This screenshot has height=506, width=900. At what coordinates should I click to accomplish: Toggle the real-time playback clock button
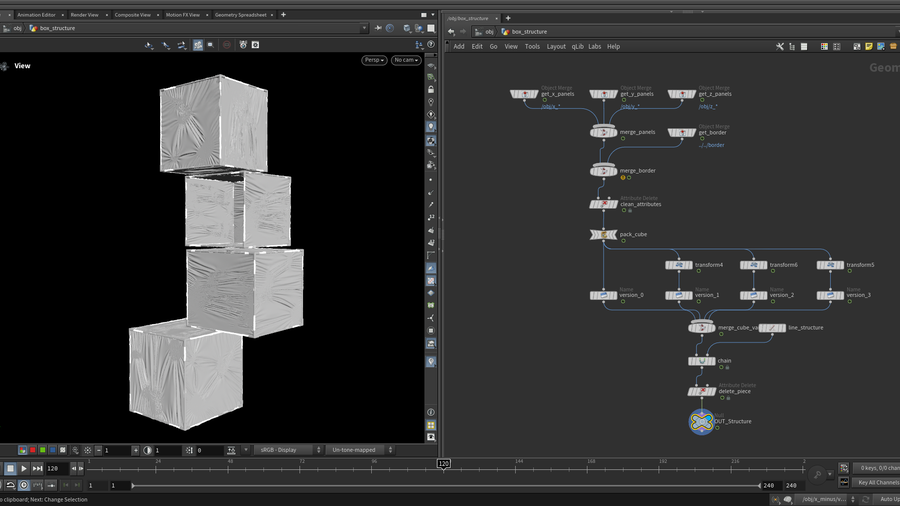(x=24, y=485)
